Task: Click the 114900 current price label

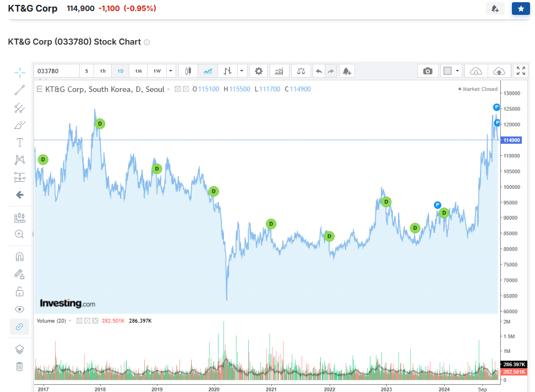Action: pyautogui.click(x=511, y=140)
